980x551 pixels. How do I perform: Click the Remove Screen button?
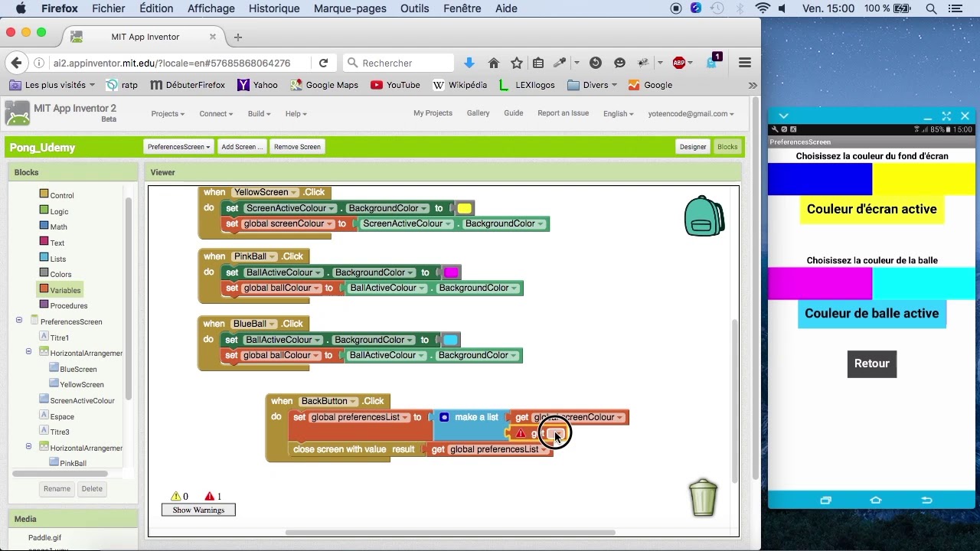click(297, 147)
